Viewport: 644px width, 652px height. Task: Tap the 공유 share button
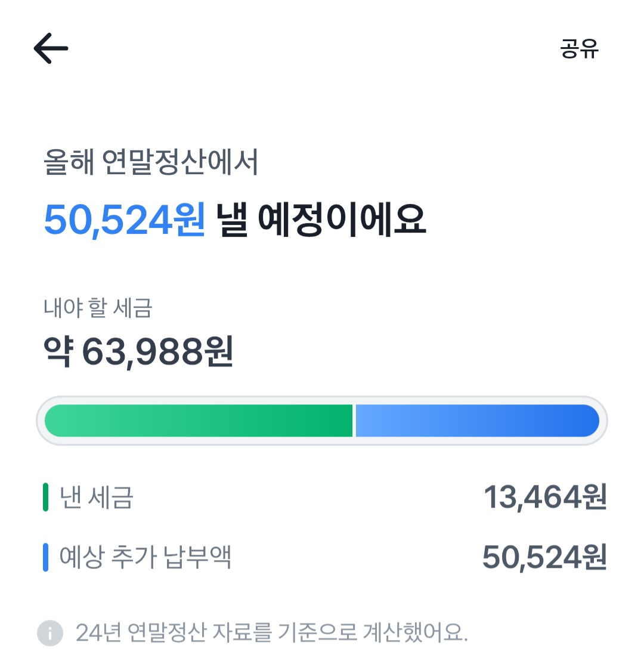[579, 49]
